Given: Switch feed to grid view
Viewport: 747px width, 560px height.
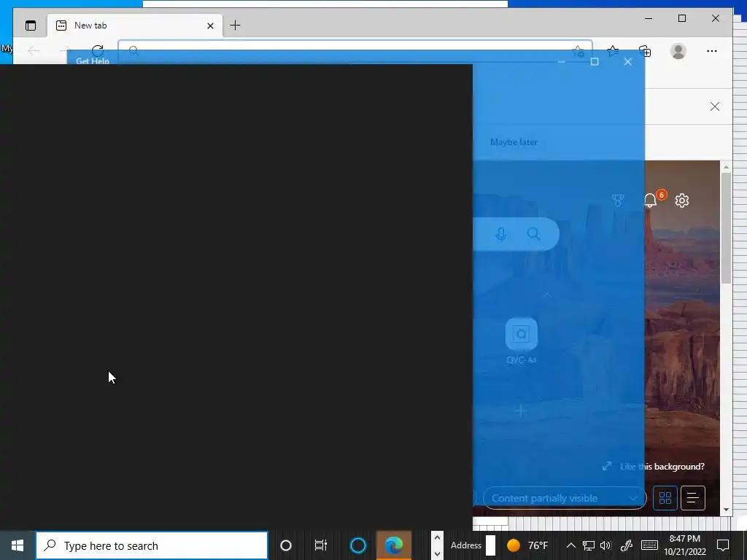Looking at the screenshot, I should (665, 498).
